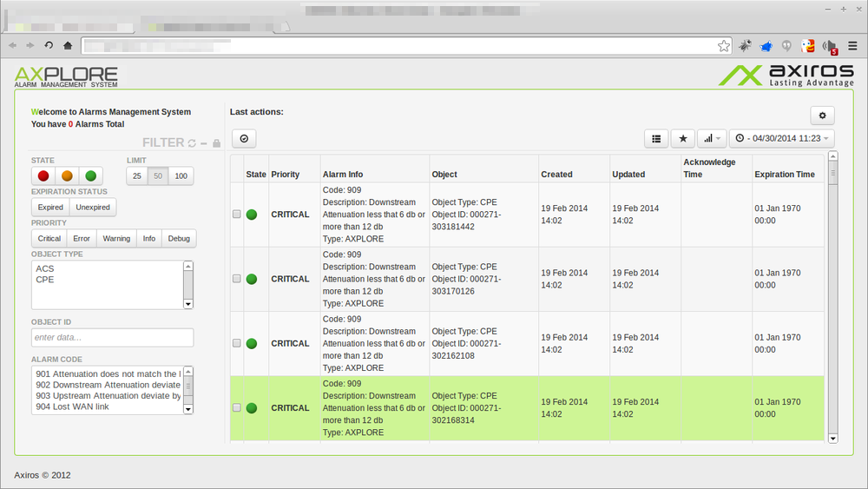Filter by red alarm state
The width and height of the screenshot is (868, 489).
pyautogui.click(x=43, y=176)
